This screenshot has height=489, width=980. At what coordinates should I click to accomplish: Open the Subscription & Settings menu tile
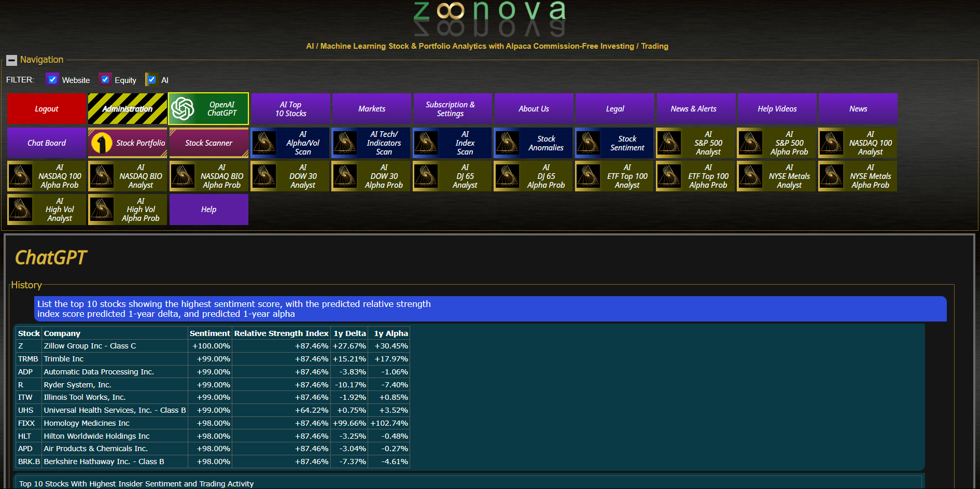click(x=453, y=109)
